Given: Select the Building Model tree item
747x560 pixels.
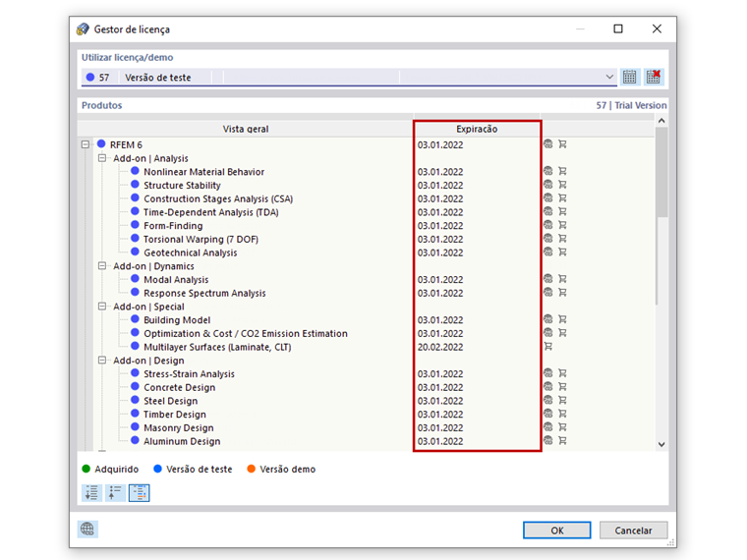Looking at the screenshot, I should [x=177, y=320].
